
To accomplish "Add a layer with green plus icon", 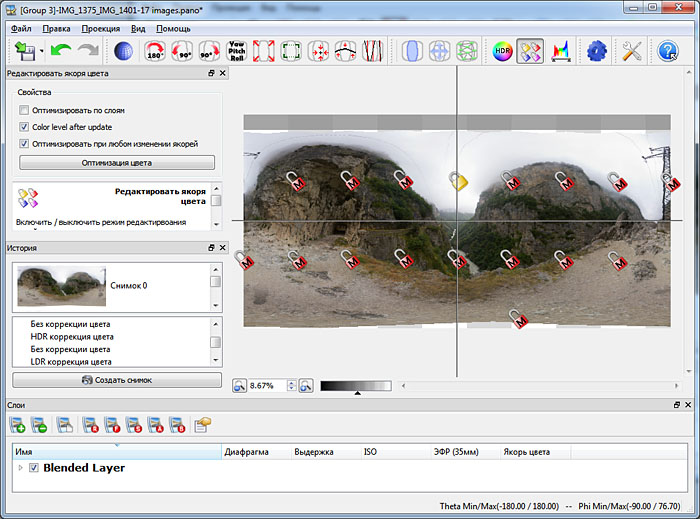I will coord(20,425).
